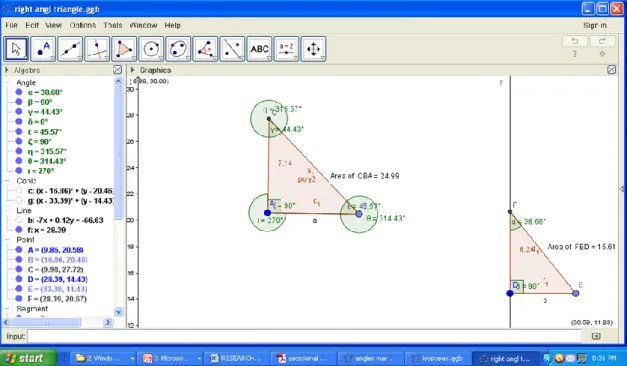Select the Move arrow tool

[16, 49]
